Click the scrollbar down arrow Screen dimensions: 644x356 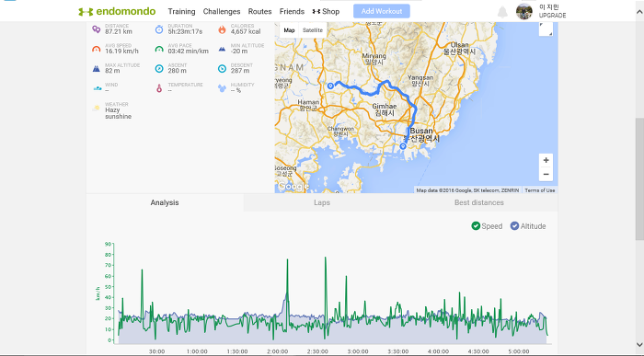(639, 345)
